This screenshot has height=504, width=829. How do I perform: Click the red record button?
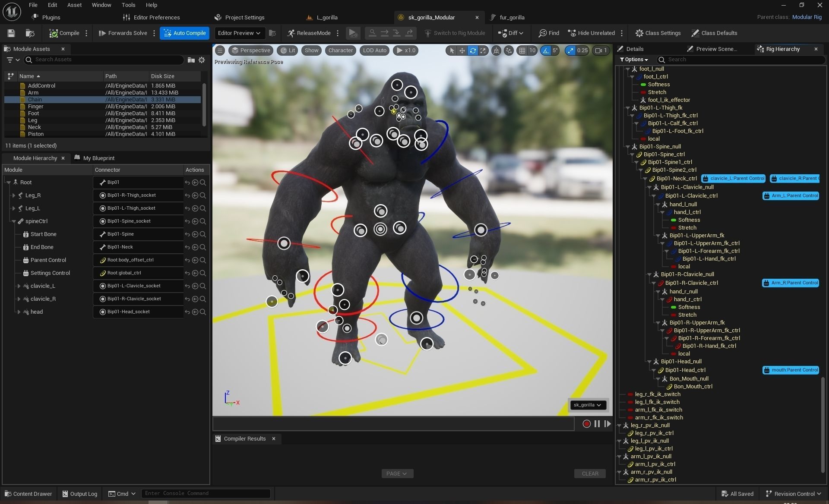tap(586, 424)
